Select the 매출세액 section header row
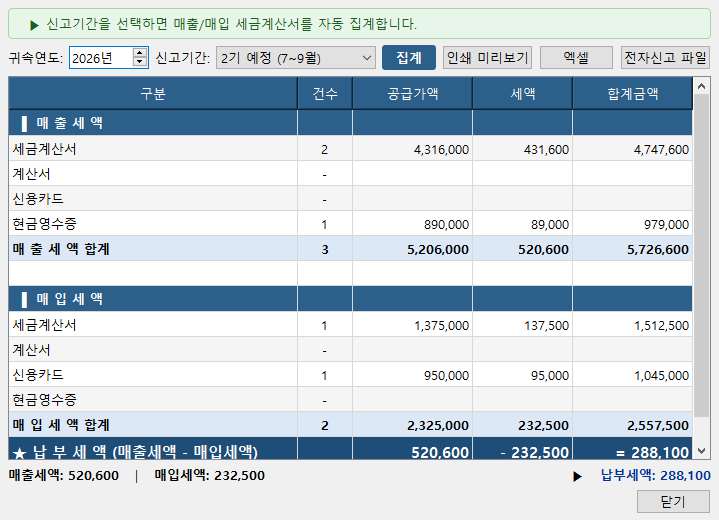The height and width of the screenshot is (520, 719). click(x=350, y=123)
